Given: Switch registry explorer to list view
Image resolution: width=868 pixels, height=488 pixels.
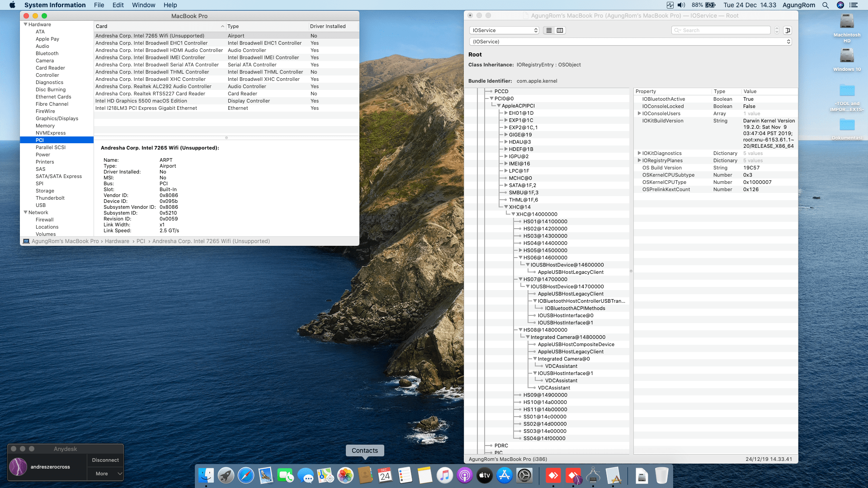Looking at the screenshot, I should tap(549, 30).
